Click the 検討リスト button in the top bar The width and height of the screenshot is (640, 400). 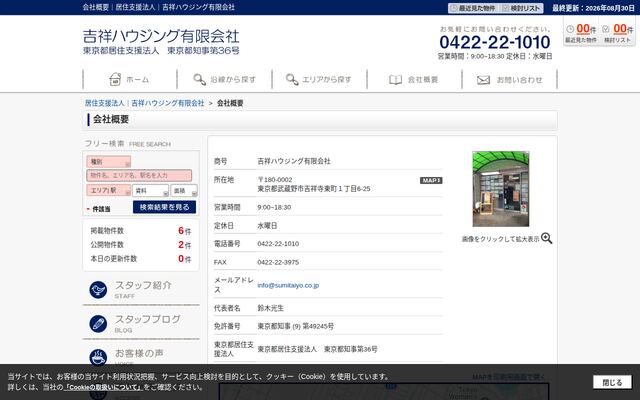[x=521, y=8]
